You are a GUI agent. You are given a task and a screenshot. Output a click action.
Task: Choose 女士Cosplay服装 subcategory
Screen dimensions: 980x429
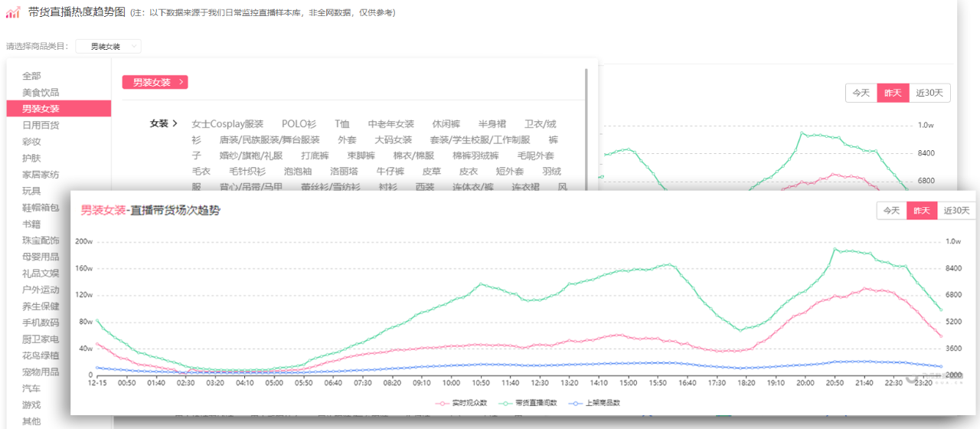[x=227, y=123]
